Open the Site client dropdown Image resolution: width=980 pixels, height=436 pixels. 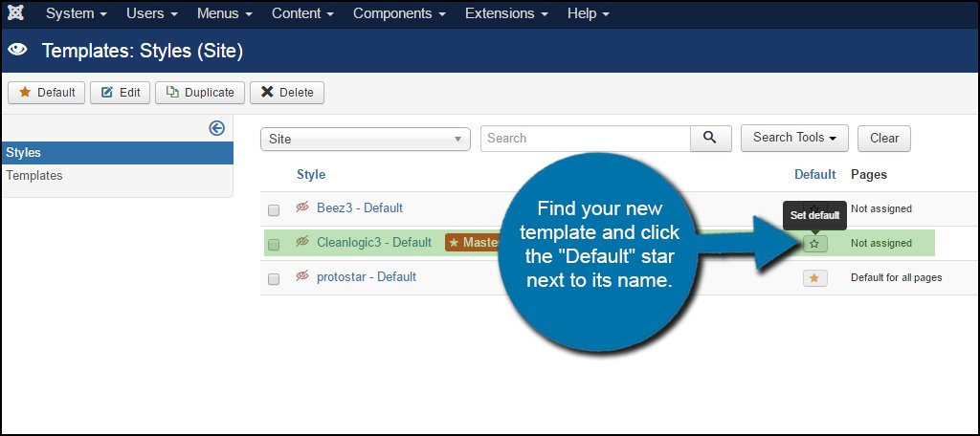[365, 139]
